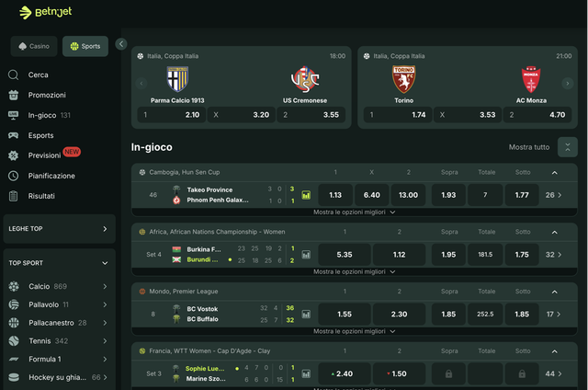This screenshot has width=588, height=390.
Task: Click the Mostra tutto link
Action: pyautogui.click(x=529, y=147)
